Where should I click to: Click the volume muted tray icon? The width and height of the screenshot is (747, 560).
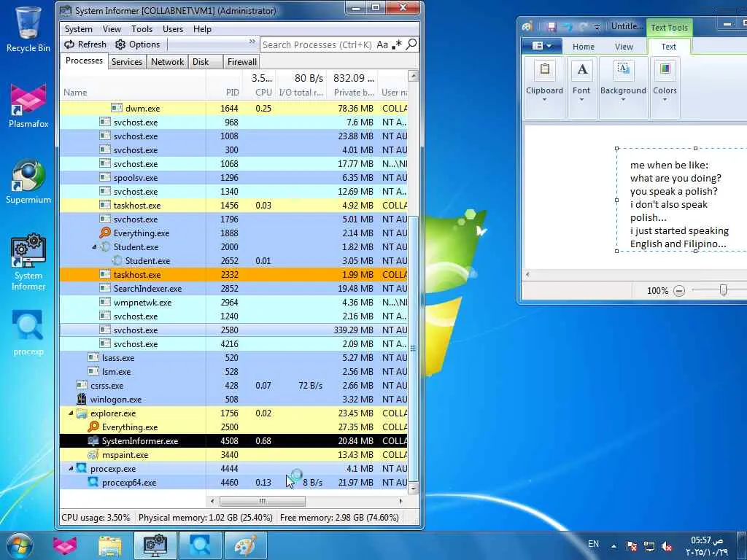tap(667, 547)
